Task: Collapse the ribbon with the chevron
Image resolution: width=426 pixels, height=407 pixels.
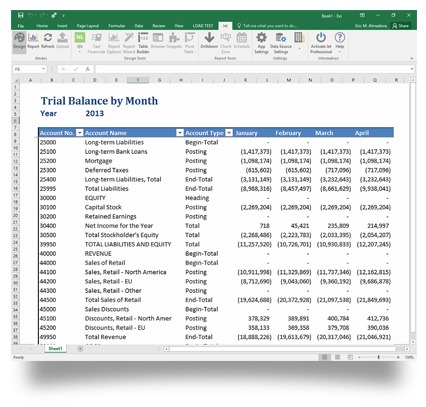Action: tap(412, 58)
